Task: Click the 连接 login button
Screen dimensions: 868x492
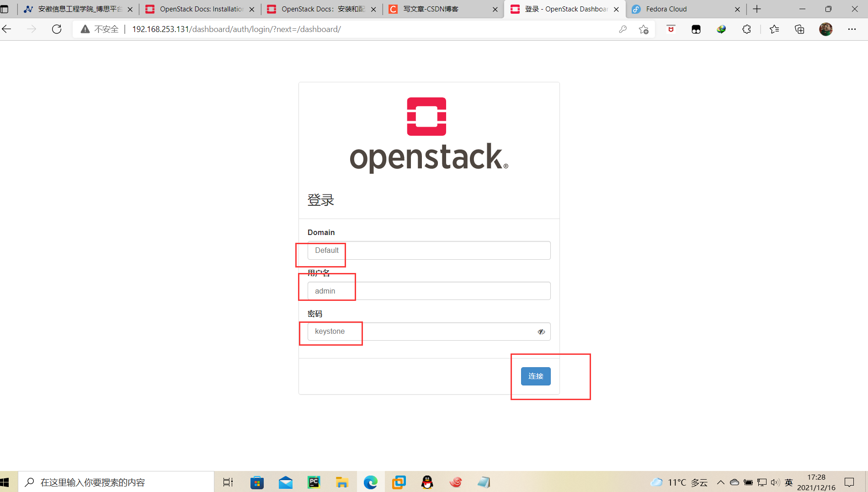Action: pos(536,376)
